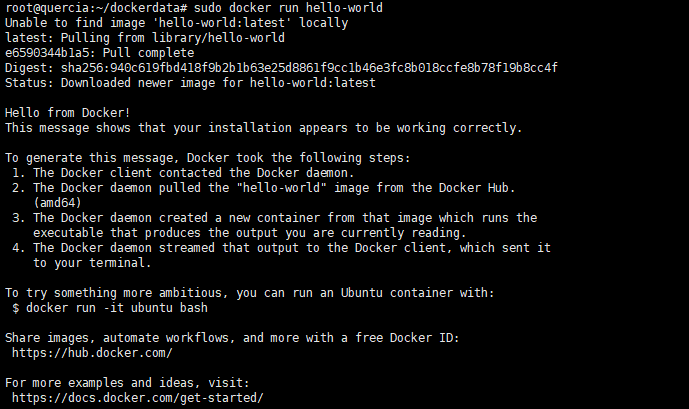Click the 'Status: Downloaded newer image' line
689x409 pixels.
[190, 83]
